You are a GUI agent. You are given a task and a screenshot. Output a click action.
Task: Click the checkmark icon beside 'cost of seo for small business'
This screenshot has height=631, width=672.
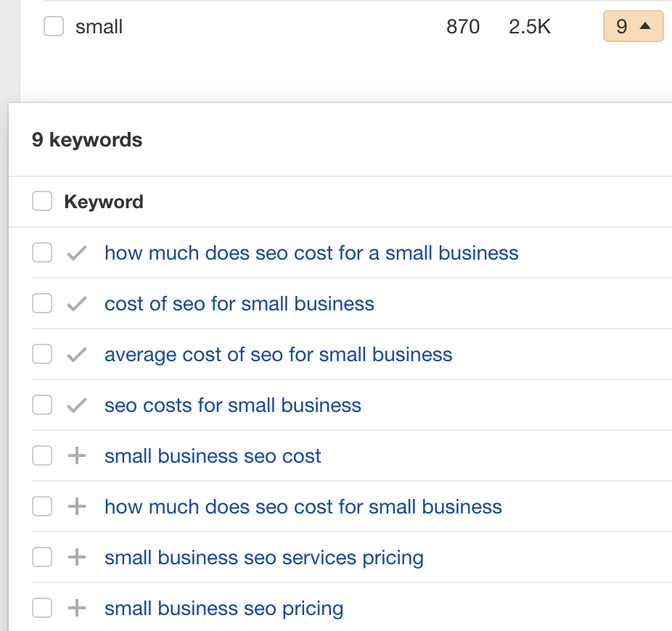tap(76, 303)
